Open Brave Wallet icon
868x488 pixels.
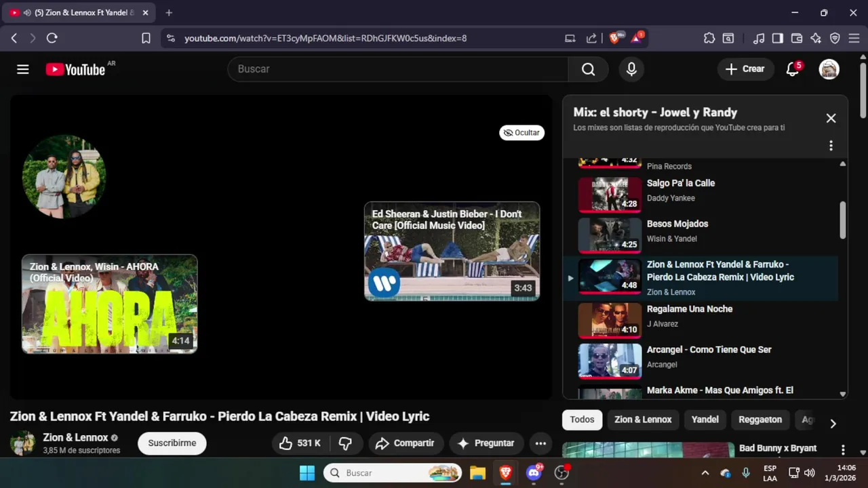797,39
